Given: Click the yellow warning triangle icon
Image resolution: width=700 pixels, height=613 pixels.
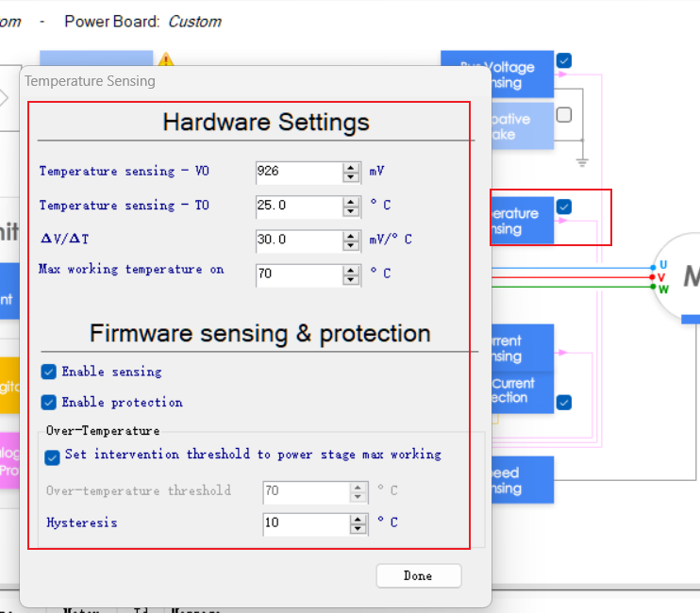Looking at the screenshot, I should pos(166,59).
